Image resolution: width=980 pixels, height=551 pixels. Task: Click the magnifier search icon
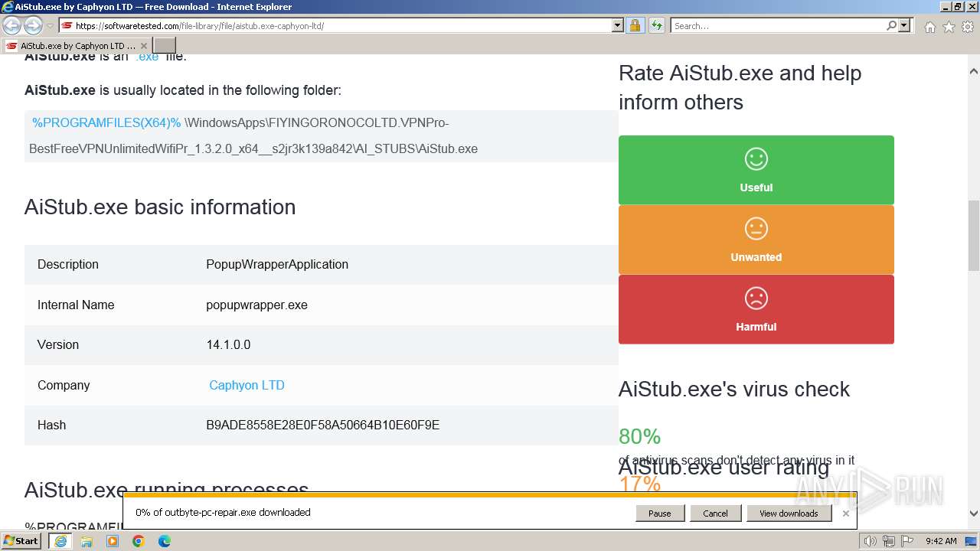pyautogui.click(x=891, y=26)
